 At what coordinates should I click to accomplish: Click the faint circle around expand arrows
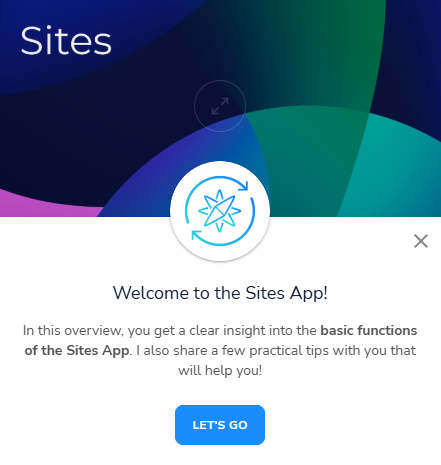[x=220, y=106]
